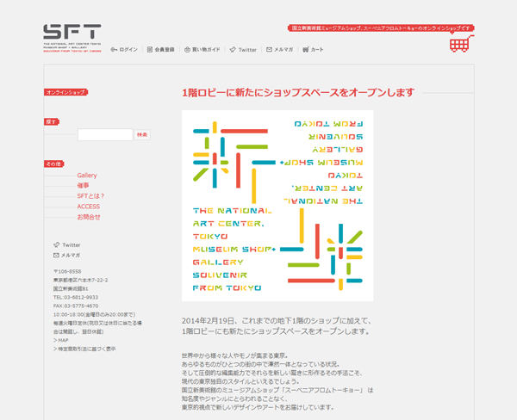Viewport: 517px width, 420px height.
Task: Open the カート menu link
Action: [x=317, y=49]
